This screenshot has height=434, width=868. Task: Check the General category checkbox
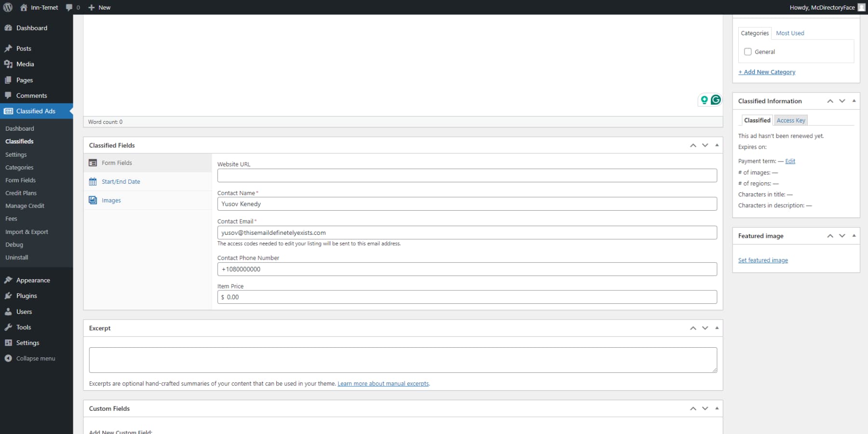click(748, 52)
